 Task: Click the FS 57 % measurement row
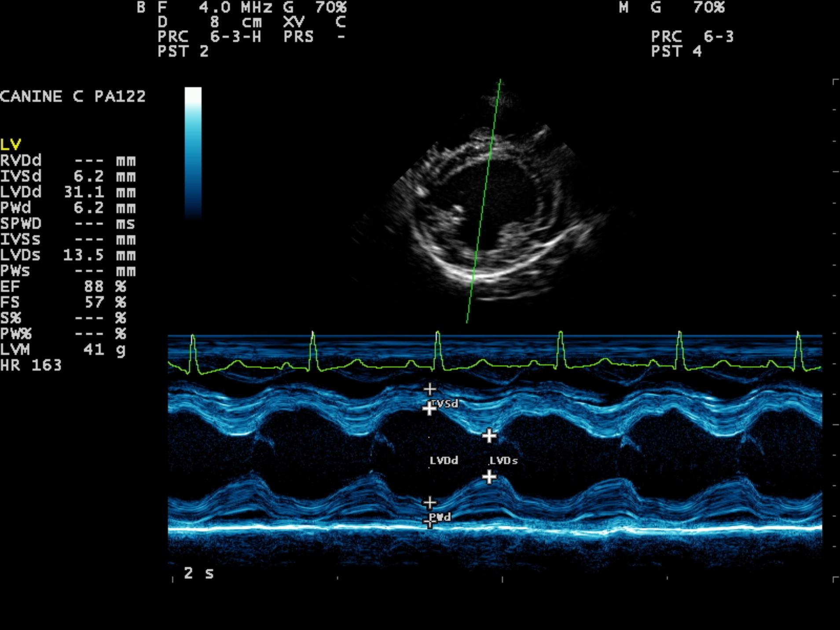click(64, 302)
